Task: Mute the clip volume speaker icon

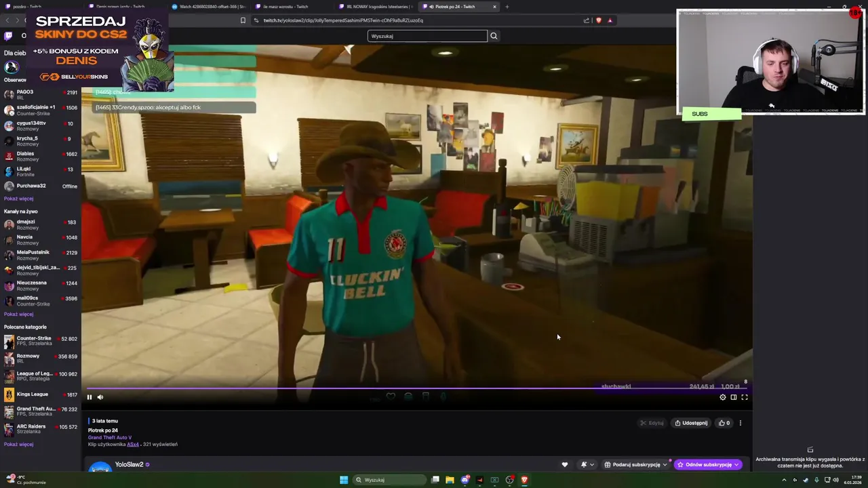Action: tap(100, 397)
